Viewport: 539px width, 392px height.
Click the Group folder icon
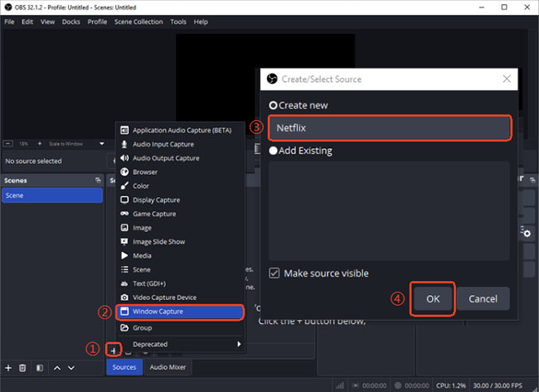click(124, 327)
